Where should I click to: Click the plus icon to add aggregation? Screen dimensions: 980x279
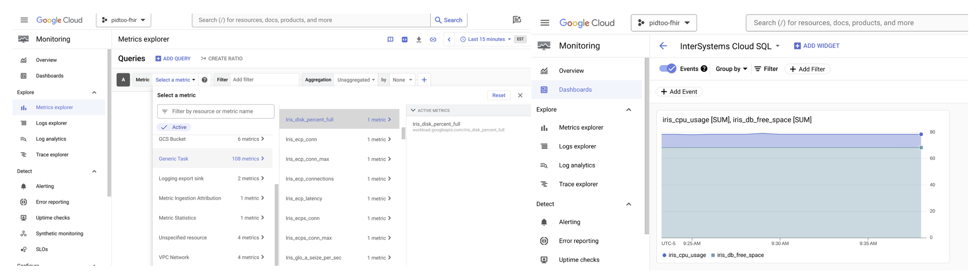[x=424, y=80]
